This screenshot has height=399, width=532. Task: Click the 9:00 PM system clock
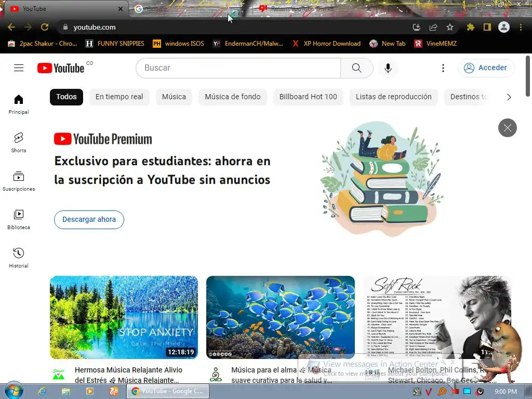tap(506, 392)
